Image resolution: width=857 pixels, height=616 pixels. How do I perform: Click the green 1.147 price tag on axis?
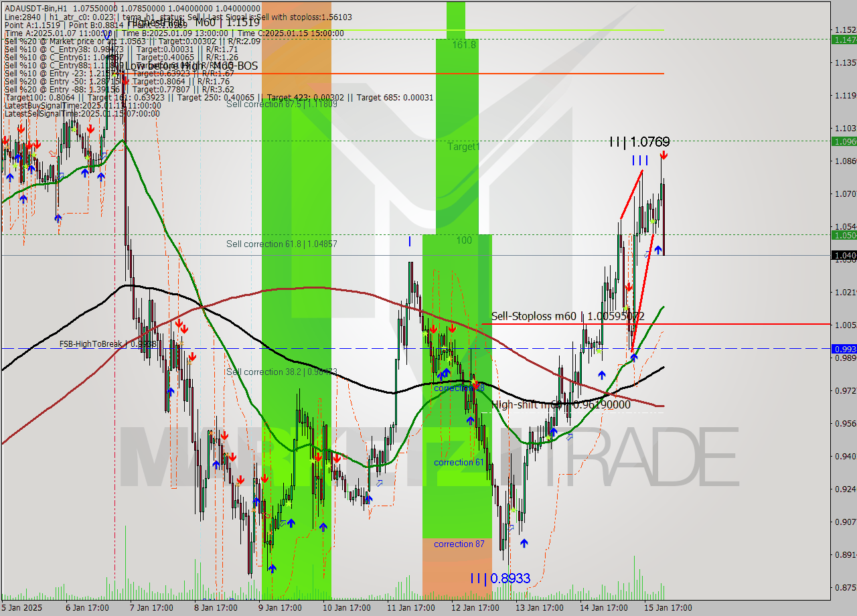(844, 40)
